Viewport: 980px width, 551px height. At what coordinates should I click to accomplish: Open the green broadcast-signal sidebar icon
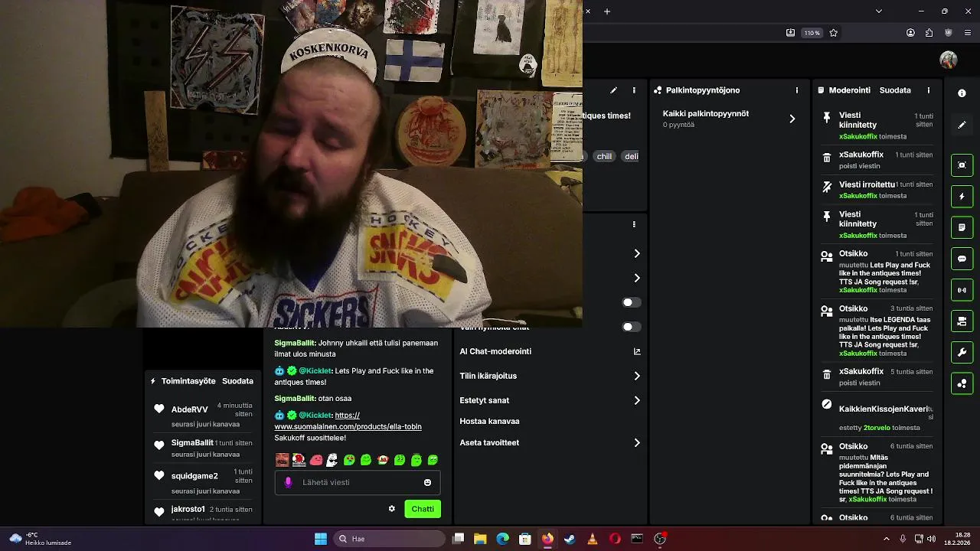pos(962,290)
